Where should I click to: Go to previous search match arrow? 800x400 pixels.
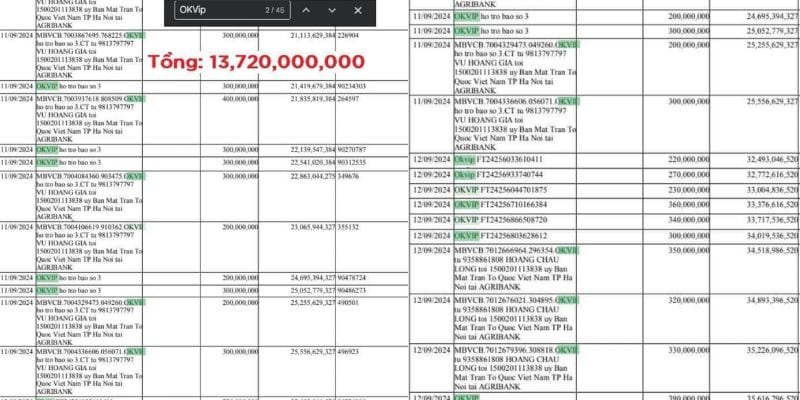[307, 10]
